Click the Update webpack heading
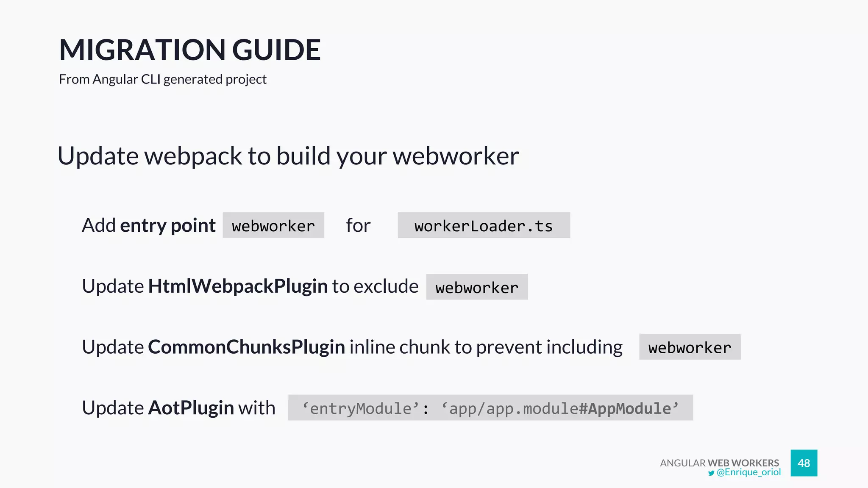Viewport: 868px width, 488px height. click(x=288, y=156)
